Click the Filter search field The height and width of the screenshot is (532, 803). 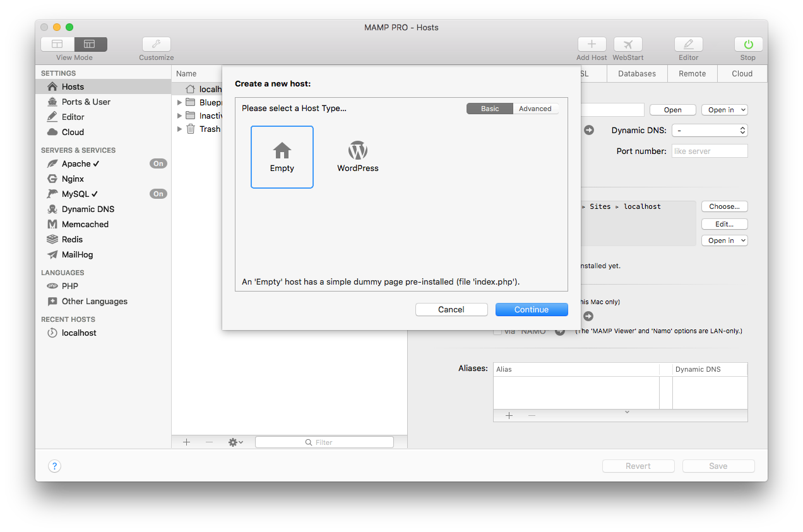(324, 442)
